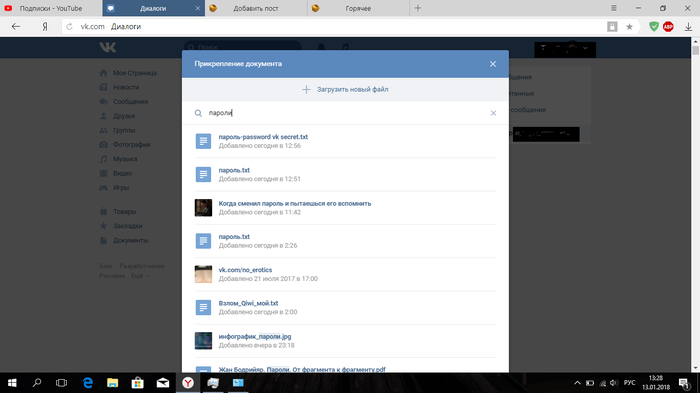Show hidden system tray icons
The image size is (700, 393).
click(577, 383)
